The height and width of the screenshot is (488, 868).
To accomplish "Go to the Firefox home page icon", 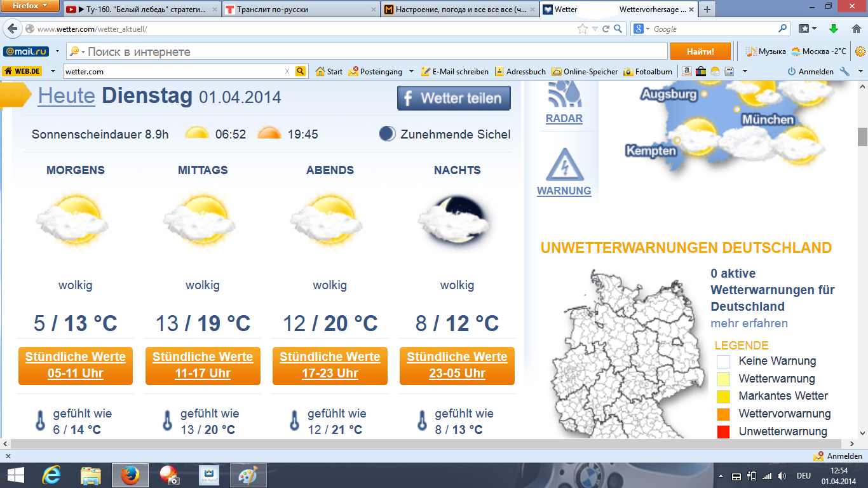I will click(x=852, y=29).
